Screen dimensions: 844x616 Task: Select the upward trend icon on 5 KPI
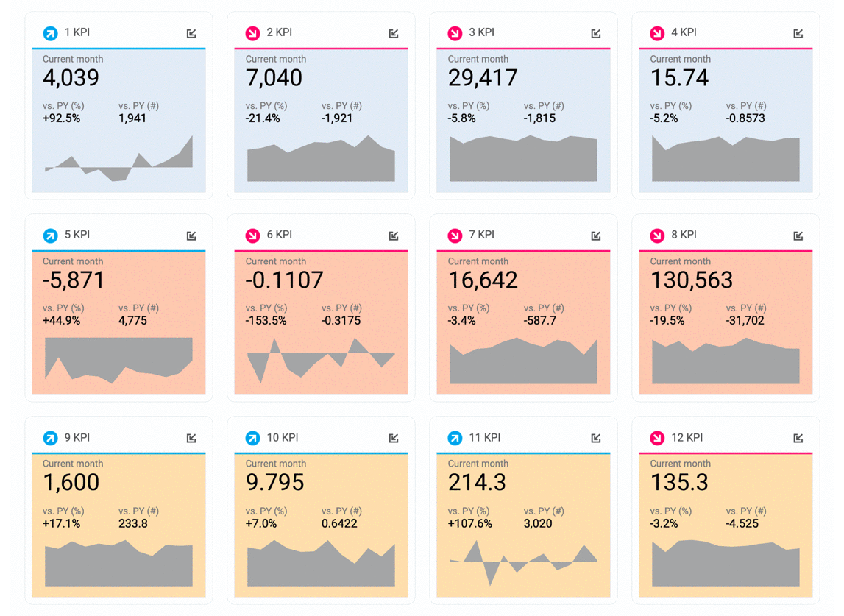51,235
